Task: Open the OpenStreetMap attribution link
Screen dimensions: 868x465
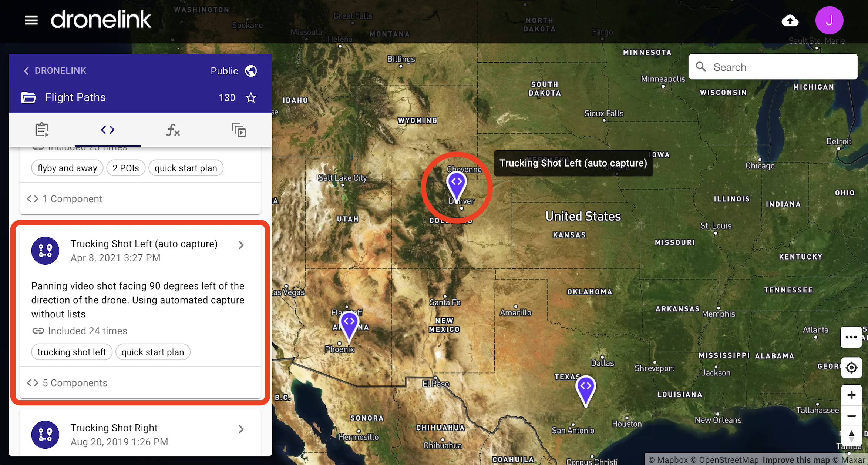Action: tap(725, 460)
